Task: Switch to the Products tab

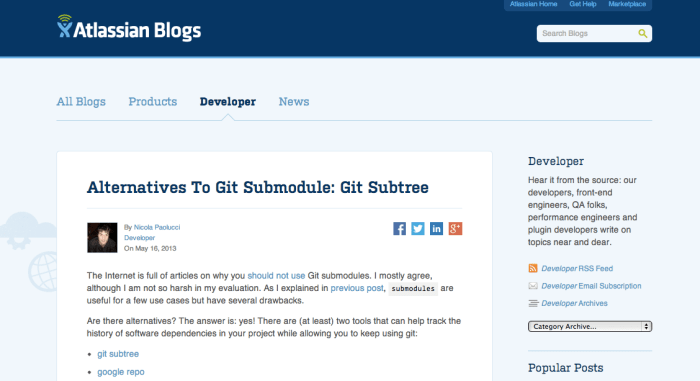Action: [153, 102]
